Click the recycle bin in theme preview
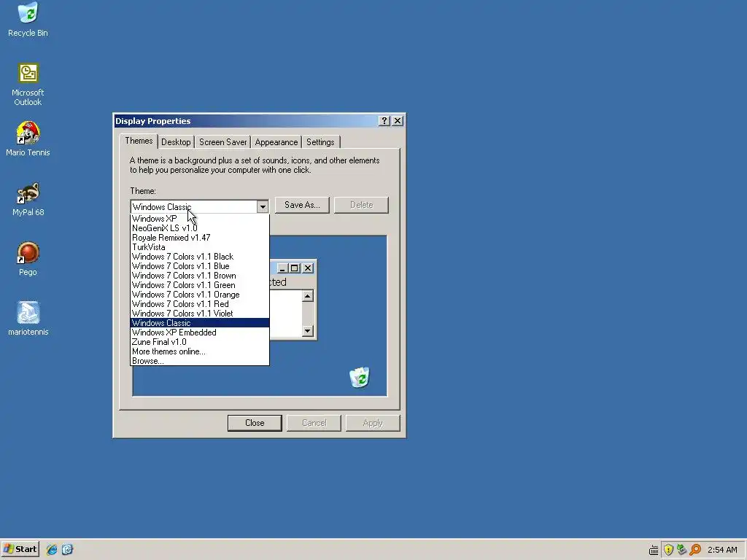The height and width of the screenshot is (560, 747). click(360, 378)
